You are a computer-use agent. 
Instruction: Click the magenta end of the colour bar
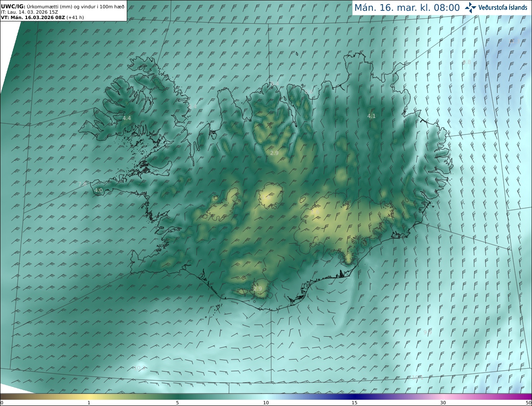pos(524,396)
